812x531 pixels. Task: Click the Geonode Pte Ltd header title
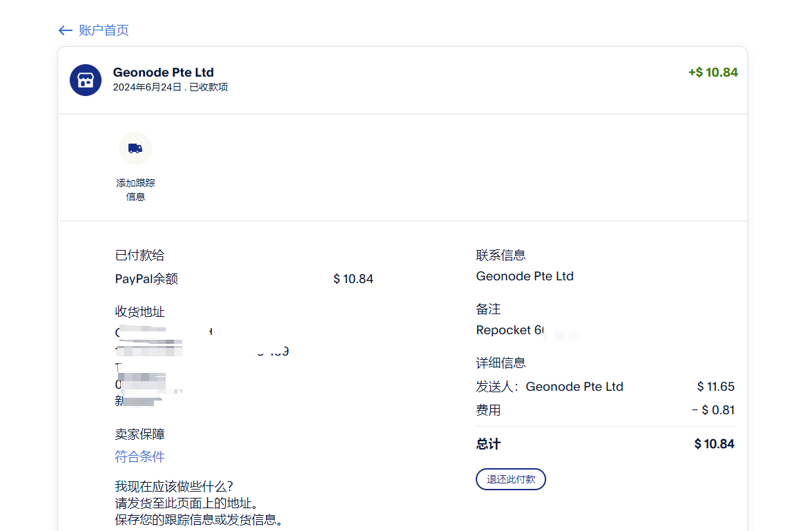click(163, 73)
